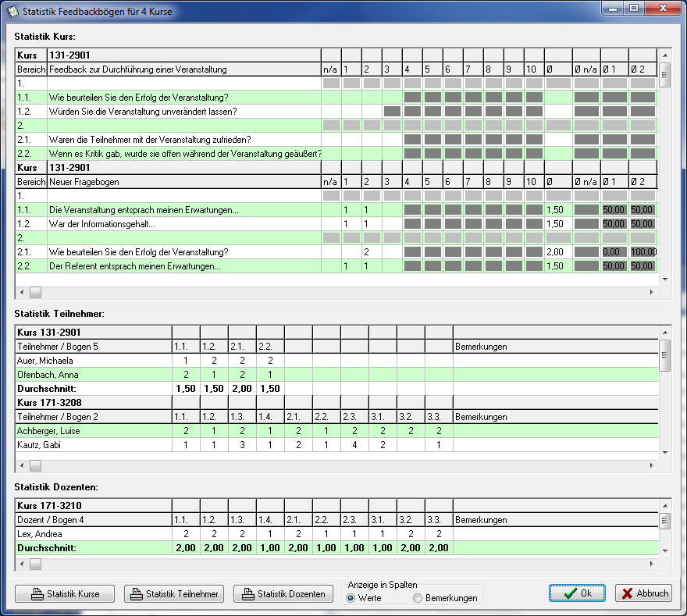687x616 pixels.
Task: Select row 'War der Informationsgehalt...'
Action: coord(336,224)
